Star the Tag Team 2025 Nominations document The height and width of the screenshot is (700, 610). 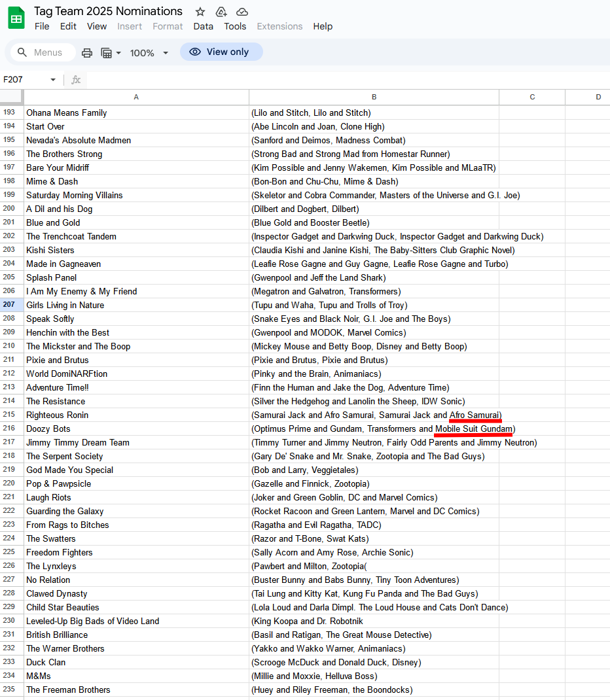click(x=200, y=12)
